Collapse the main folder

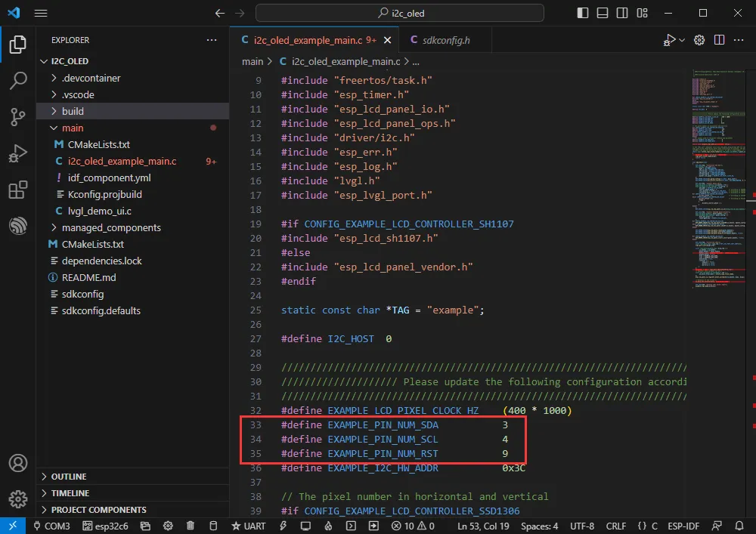click(72, 128)
